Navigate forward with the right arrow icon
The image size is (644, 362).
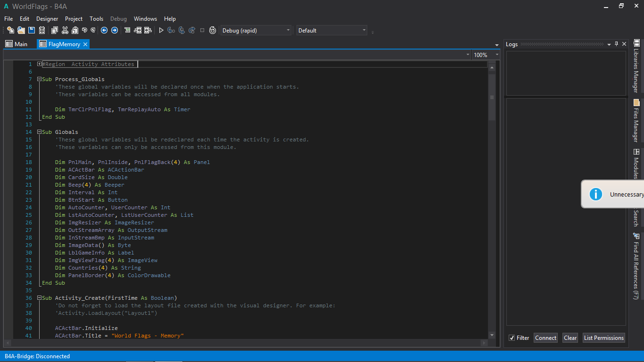114,30
